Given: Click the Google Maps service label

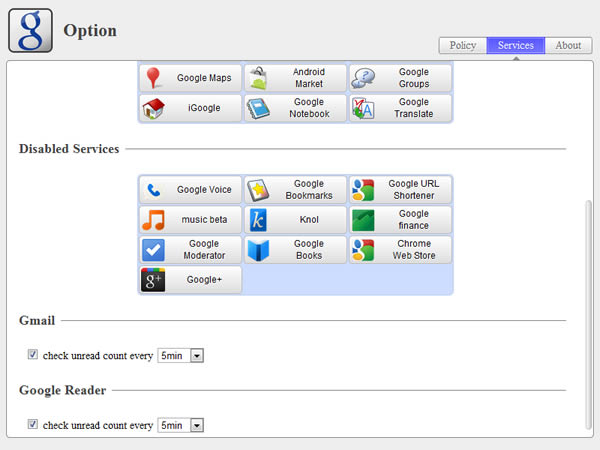Looking at the screenshot, I should pos(204,78).
